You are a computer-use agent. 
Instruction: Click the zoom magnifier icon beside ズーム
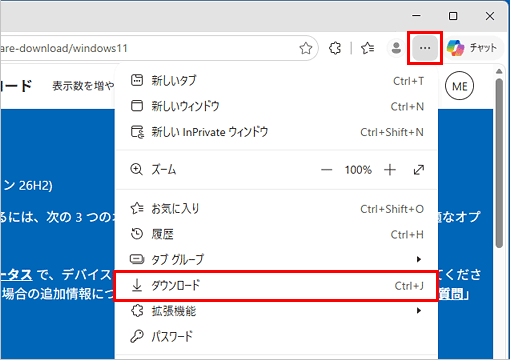(x=136, y=169)
